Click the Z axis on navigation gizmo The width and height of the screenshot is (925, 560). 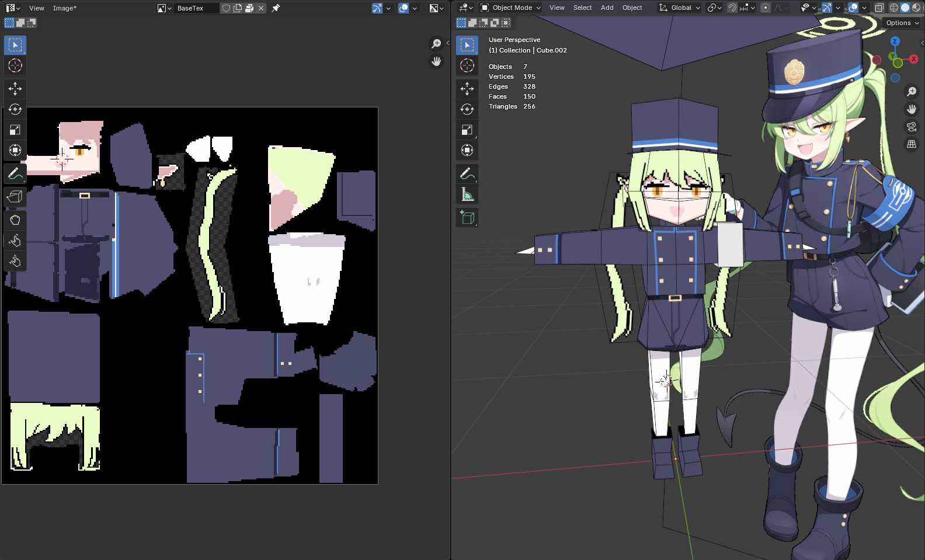(x=895, y=41)
